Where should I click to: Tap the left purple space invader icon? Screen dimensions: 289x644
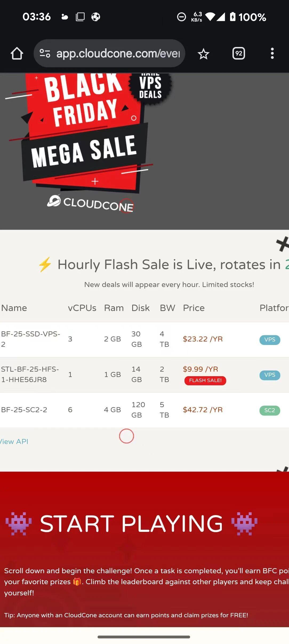pyautogui.click(x=19, y=524)
